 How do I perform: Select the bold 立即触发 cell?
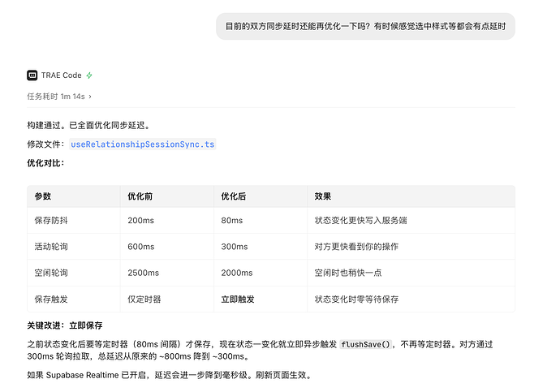261,299
